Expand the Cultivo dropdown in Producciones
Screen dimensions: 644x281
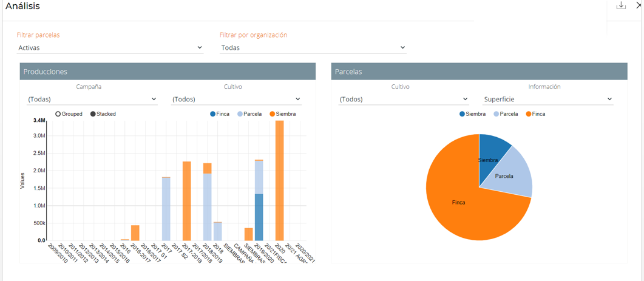click(x=236, y=100)
